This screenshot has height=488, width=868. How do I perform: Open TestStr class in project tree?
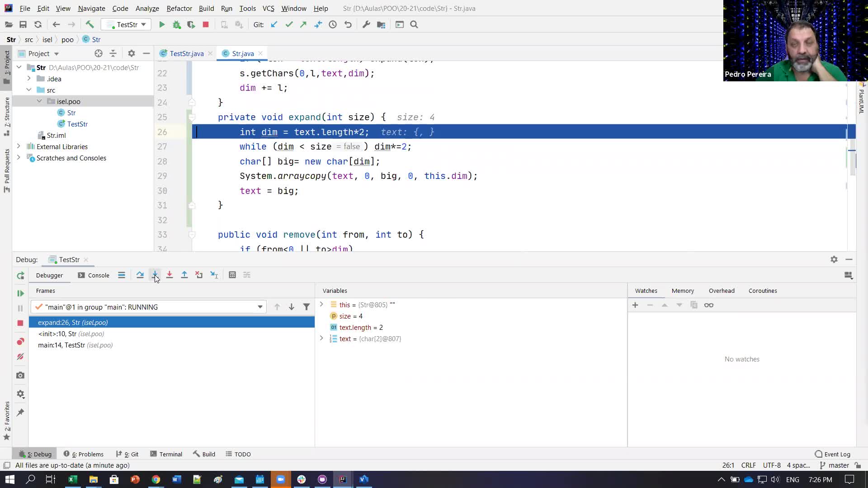click(77, 124)
